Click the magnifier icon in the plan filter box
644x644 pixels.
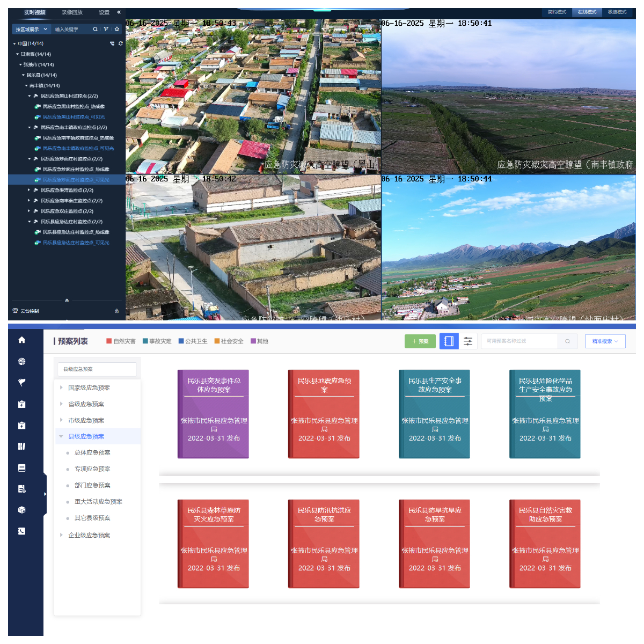click(x=567, y=341)
